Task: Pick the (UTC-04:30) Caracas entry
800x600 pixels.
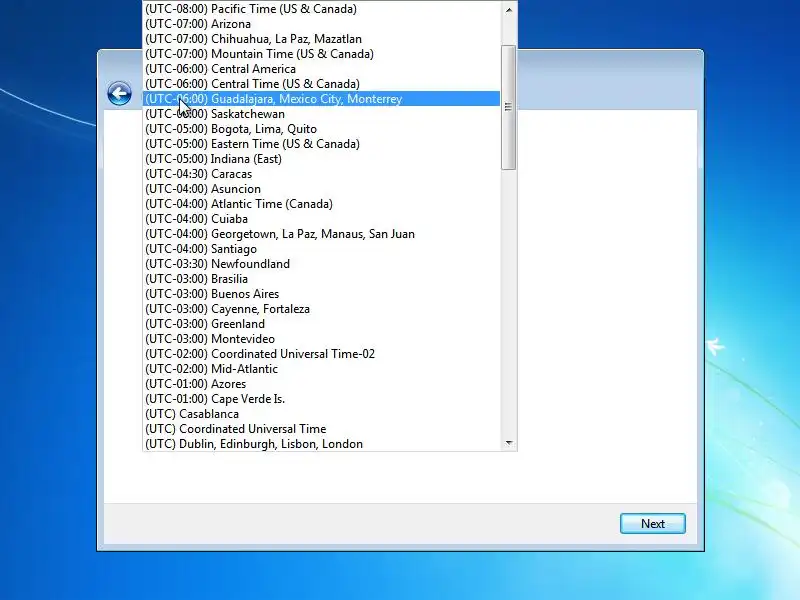Action: (321, 173)
